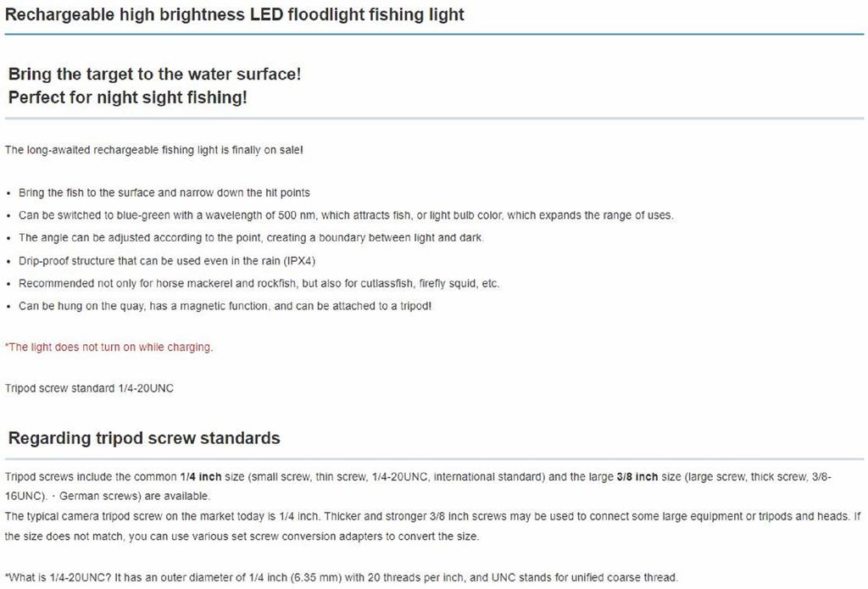Screen dimensions: 868x589
Task: Click the 'typical camera tripod screw' sentence
Action: pyautogui.click(x=254, y=516)
